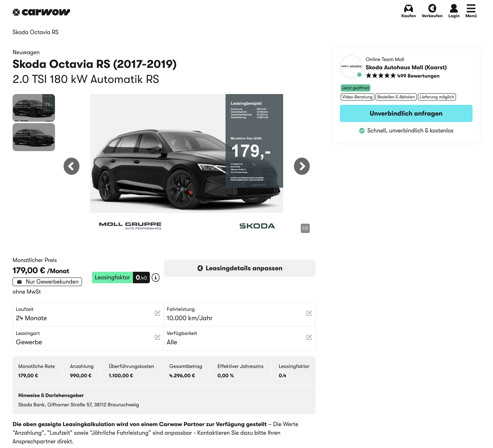The height and width of the screenshot is (448, 493).
Task: Click Leasingdetails anpassen button
Action: point(240,268)
